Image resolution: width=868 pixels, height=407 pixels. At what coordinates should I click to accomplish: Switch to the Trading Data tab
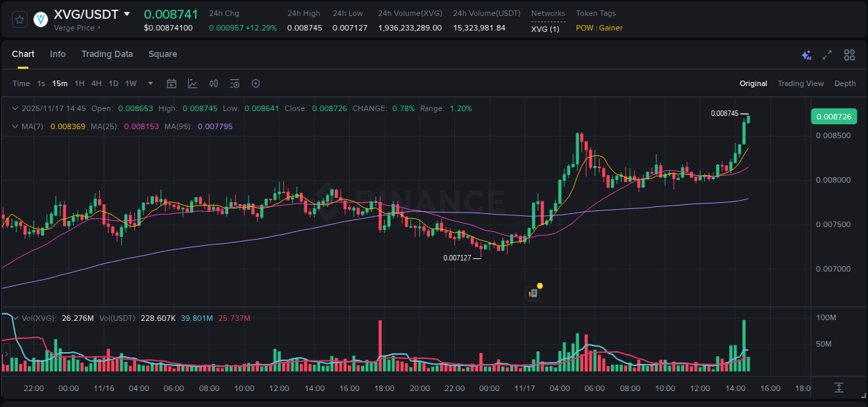tap(107, 54)
